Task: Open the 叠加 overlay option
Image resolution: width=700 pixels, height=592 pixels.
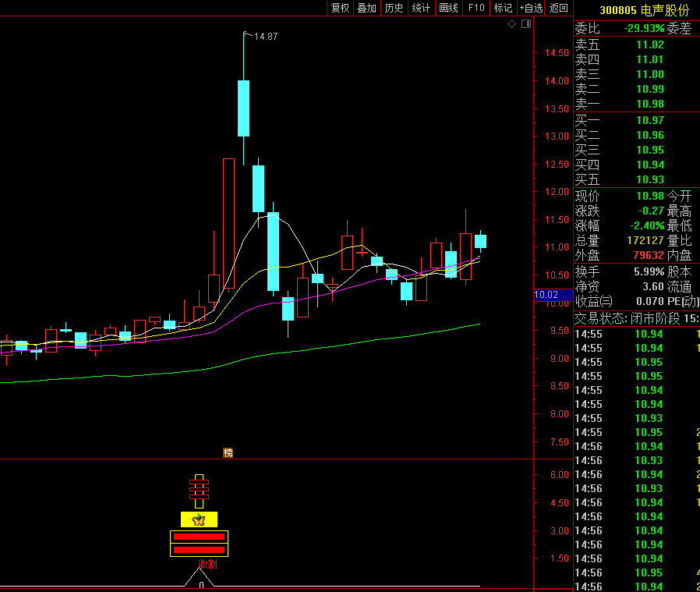Action: (x=367, y=8)
